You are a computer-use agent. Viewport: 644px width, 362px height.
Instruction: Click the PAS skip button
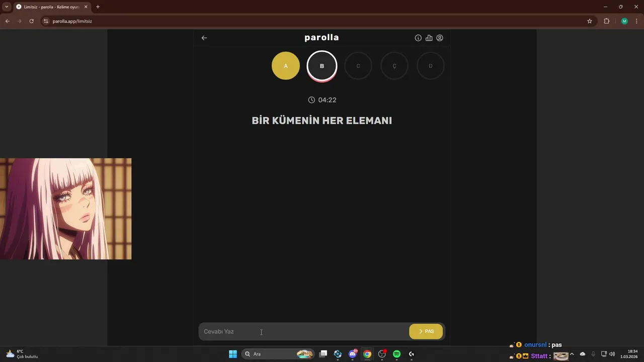[426, 331]
